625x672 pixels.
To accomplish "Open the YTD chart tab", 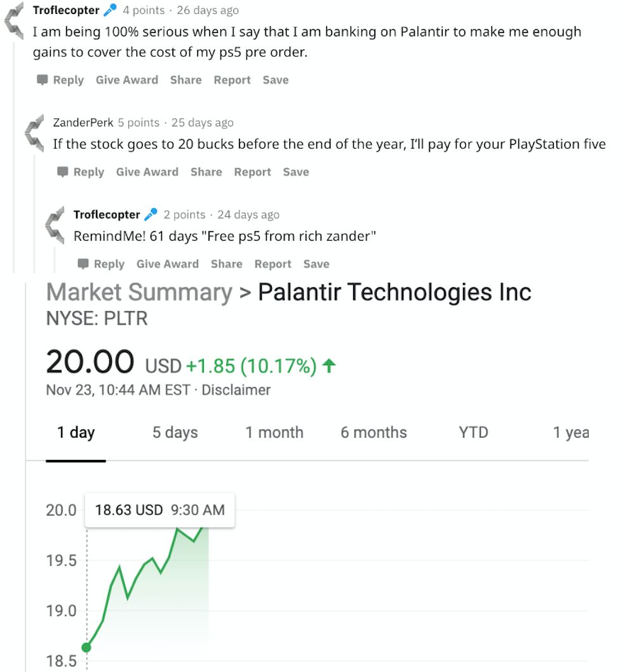I will 473,433.
